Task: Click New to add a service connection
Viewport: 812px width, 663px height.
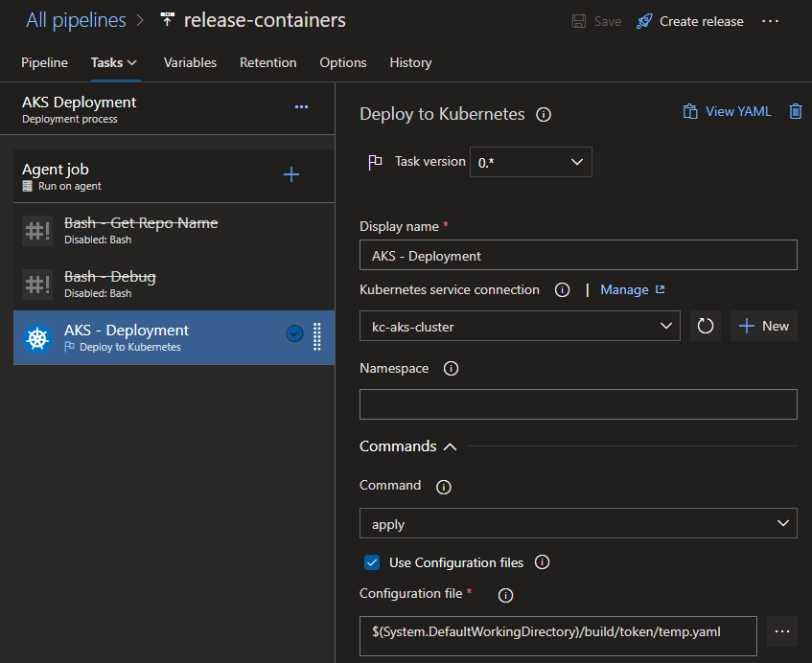Action: pos(764,326)
